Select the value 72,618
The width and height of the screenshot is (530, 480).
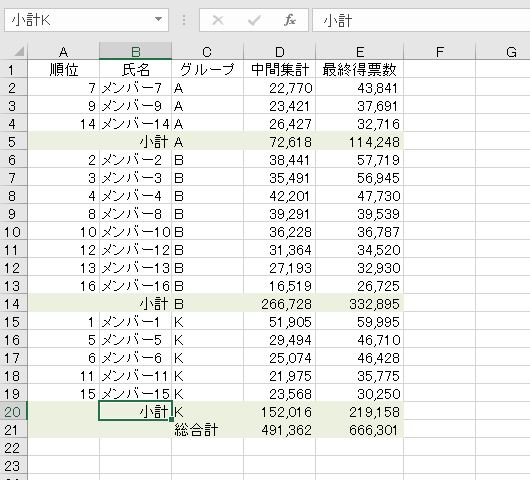coord(279,142)
